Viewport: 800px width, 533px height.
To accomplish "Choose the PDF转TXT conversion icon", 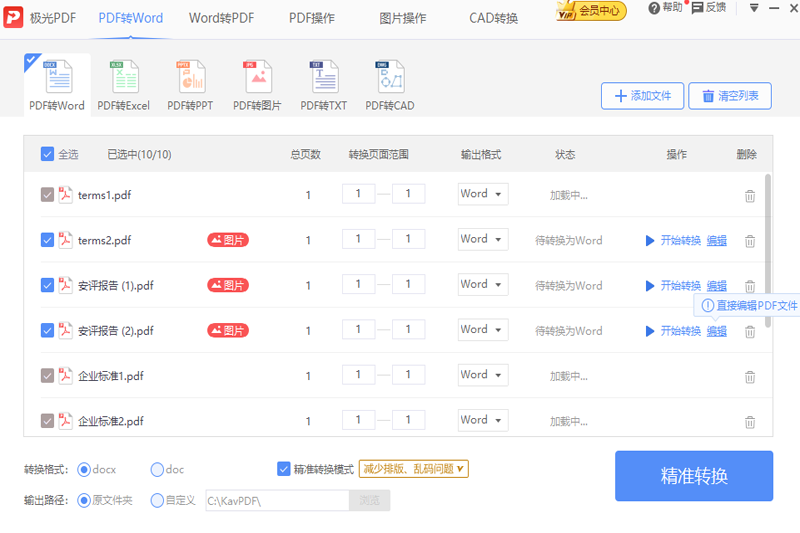I will 323,78.
